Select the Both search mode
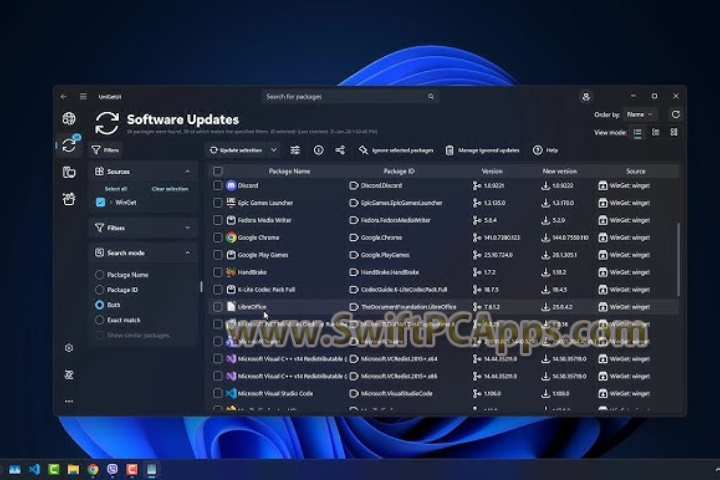This screenshot has width=720, height=480. click(x=99, y=305)
